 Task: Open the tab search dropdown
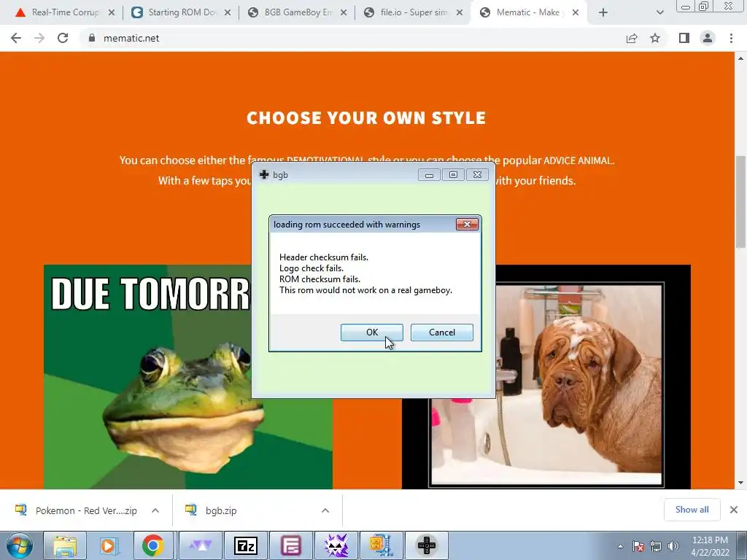(x=659, y=13)
